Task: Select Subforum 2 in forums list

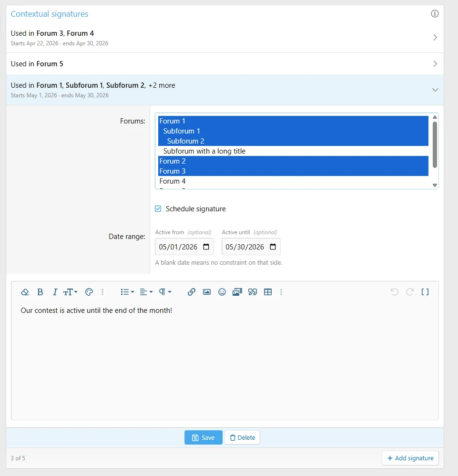Action: (293, 141)
